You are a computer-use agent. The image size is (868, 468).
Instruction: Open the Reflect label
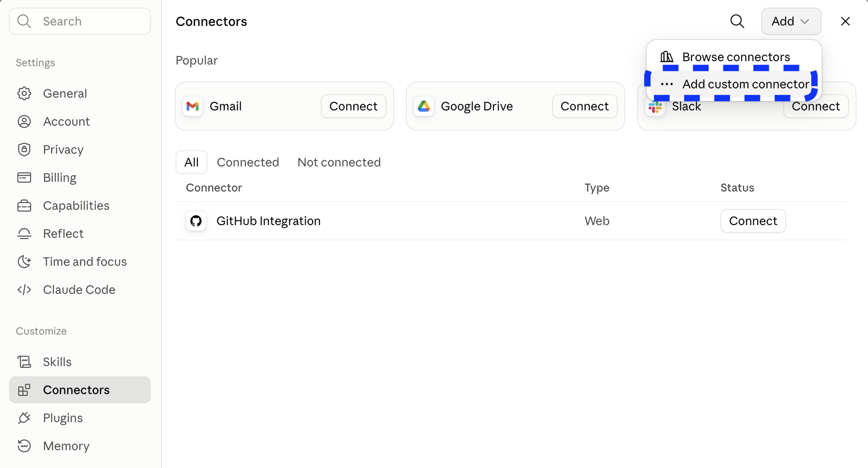63,234
